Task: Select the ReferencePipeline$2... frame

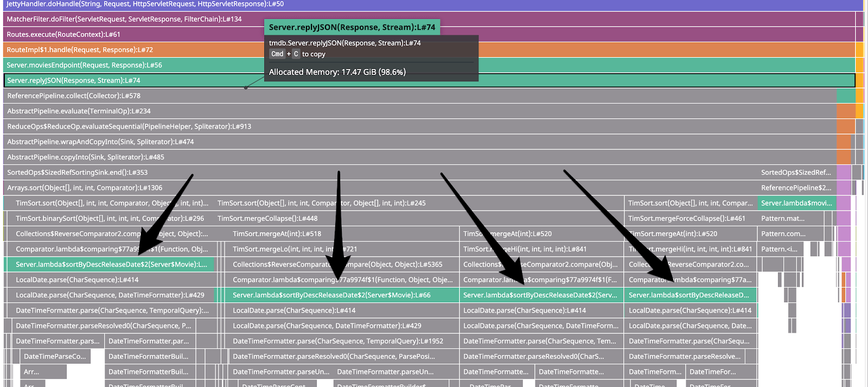Action: coord(797,188)
